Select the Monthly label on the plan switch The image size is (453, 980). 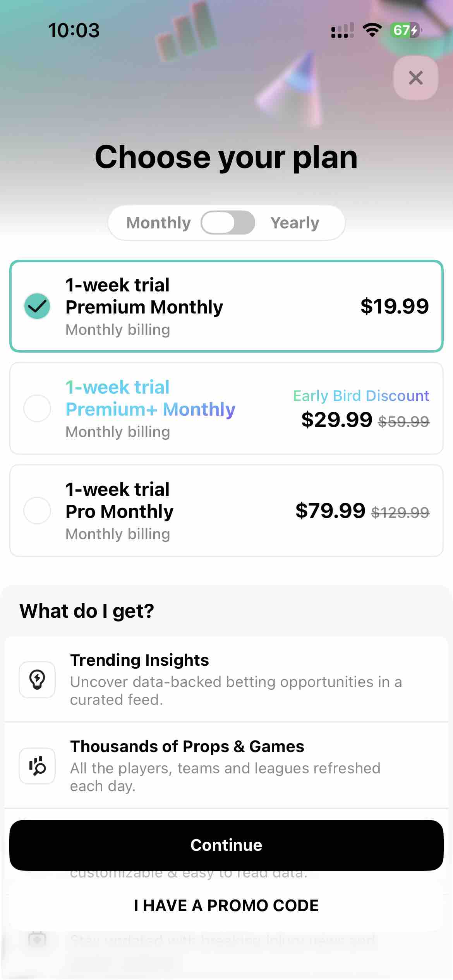158,223
